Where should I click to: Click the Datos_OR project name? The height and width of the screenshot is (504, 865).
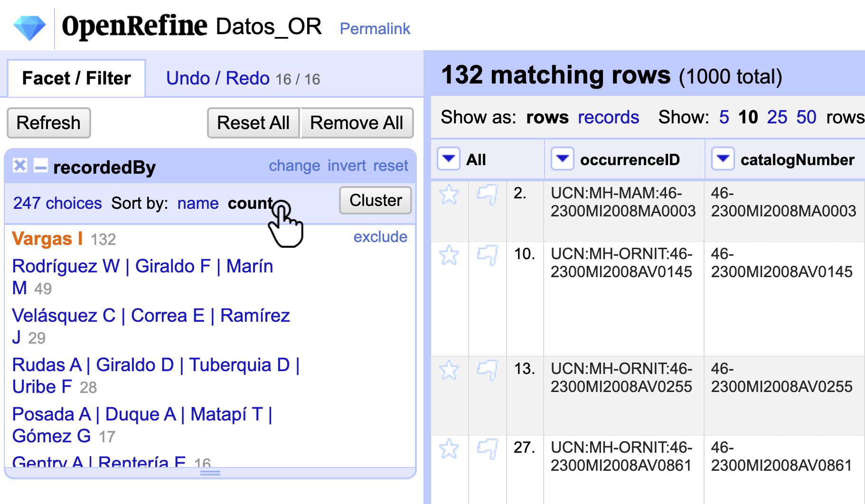coord(269,26)
